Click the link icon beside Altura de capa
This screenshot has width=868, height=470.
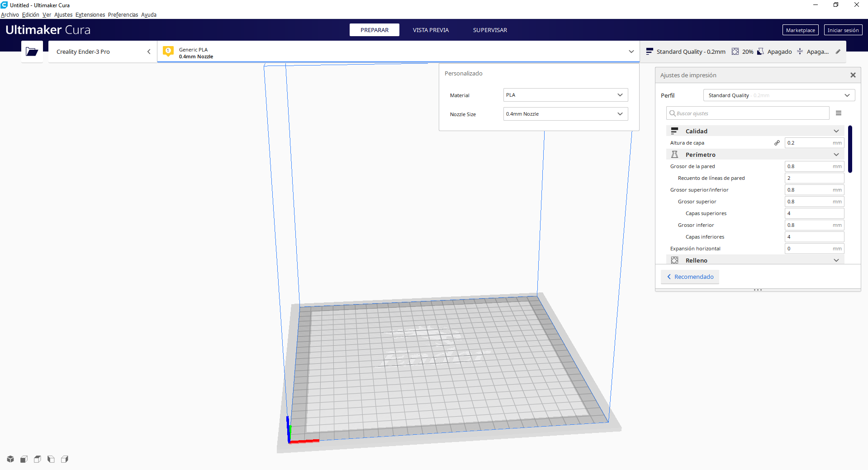coord(777,143)
